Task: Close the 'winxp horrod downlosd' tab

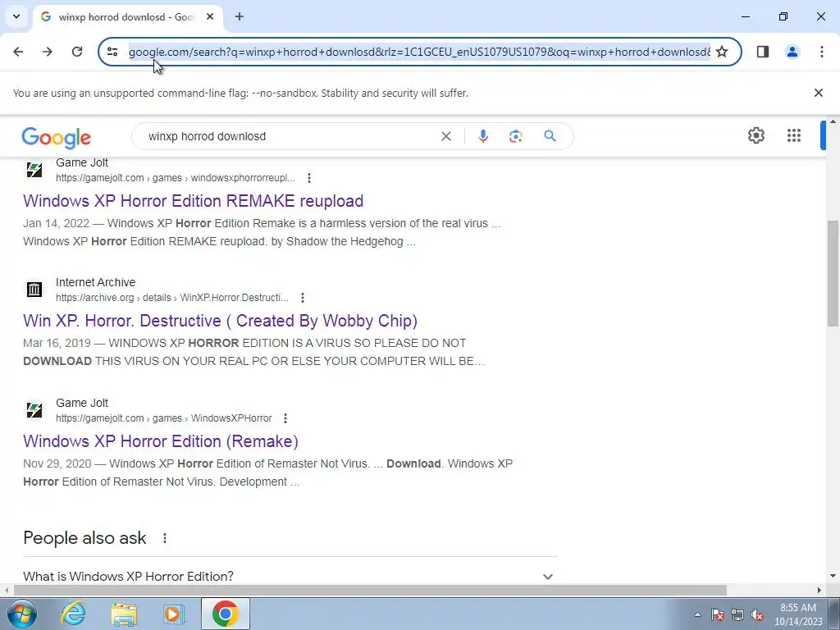Action: [x=210, y=16]
